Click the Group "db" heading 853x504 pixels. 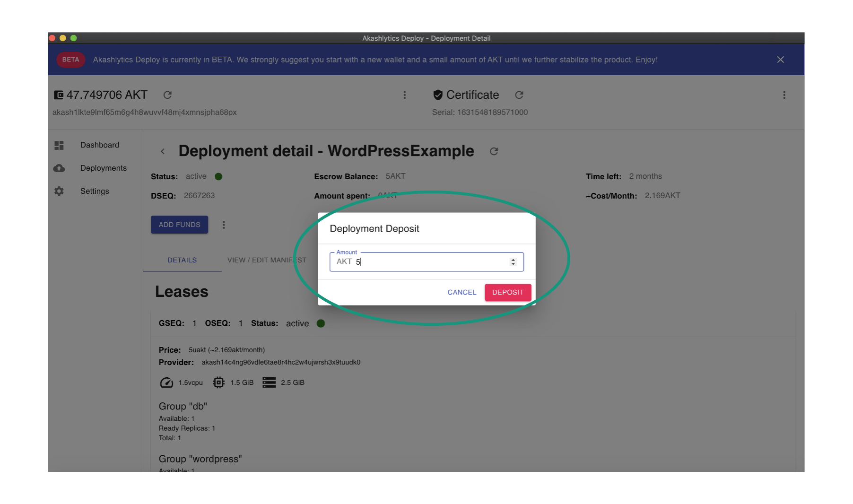tap(183, 407)
